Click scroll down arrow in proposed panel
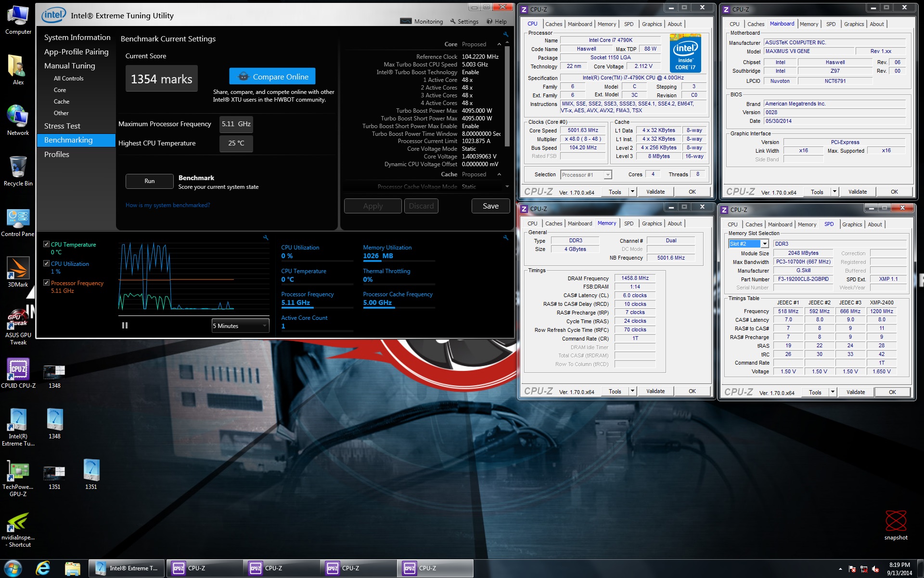 point(507,186)
